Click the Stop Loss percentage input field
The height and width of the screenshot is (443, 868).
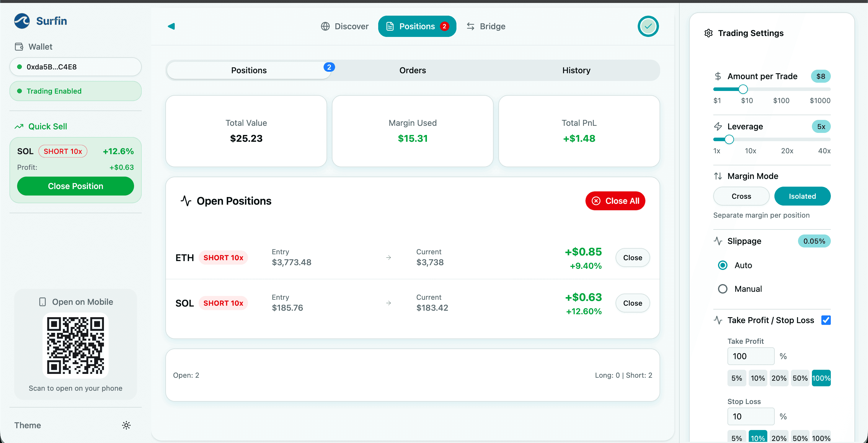point(751,416)
